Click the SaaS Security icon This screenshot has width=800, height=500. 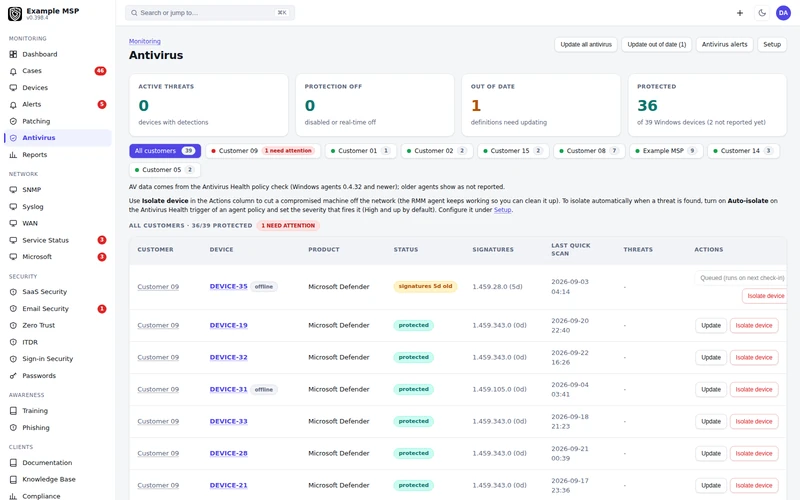point(13,292)
